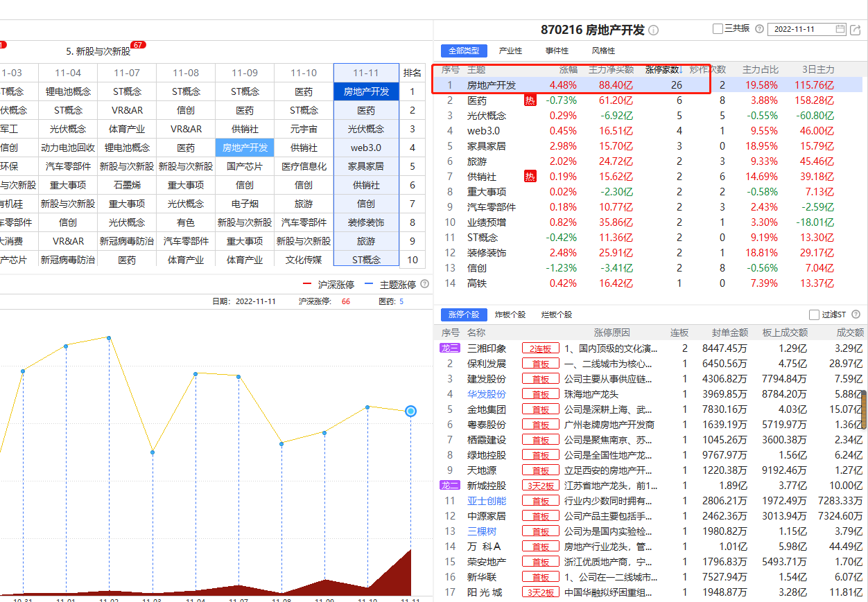Toggle the 主题涨停 chart legend
This screenshot has width=868, height=602.
coord(390,284)
